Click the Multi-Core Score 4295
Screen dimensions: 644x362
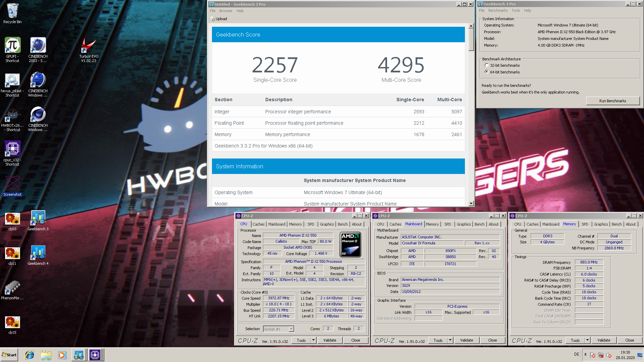401,65
